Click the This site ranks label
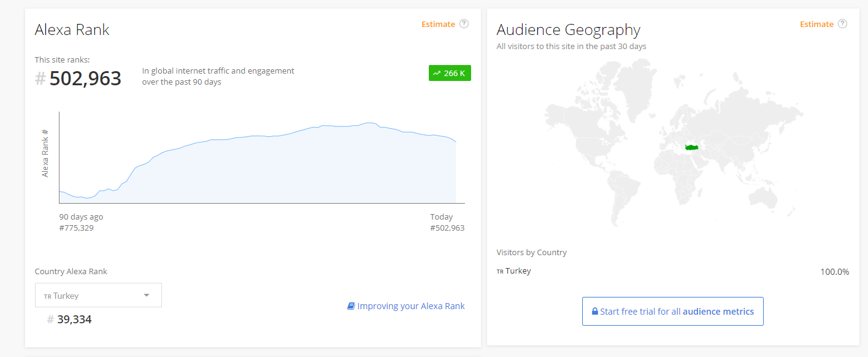The image size is (868, 357). tap(62, 60)
